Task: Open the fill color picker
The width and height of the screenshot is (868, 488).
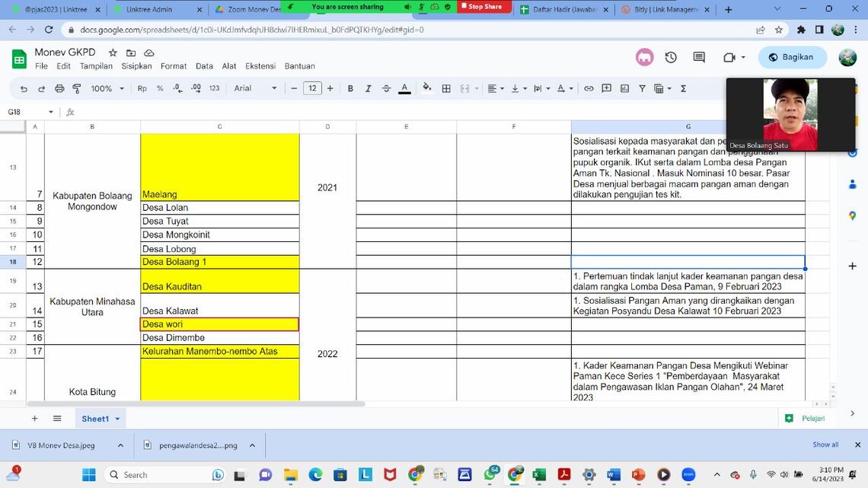Action: [x=426, y=88]
